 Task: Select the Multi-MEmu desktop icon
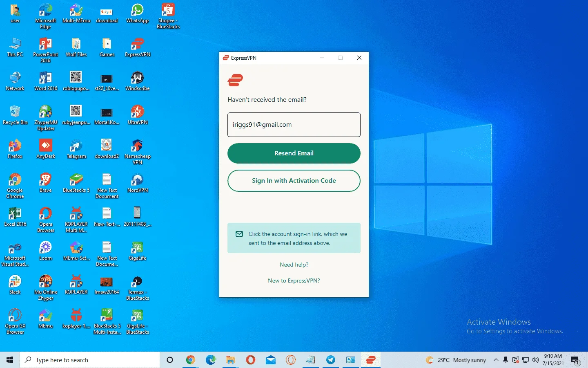[76, 13]
